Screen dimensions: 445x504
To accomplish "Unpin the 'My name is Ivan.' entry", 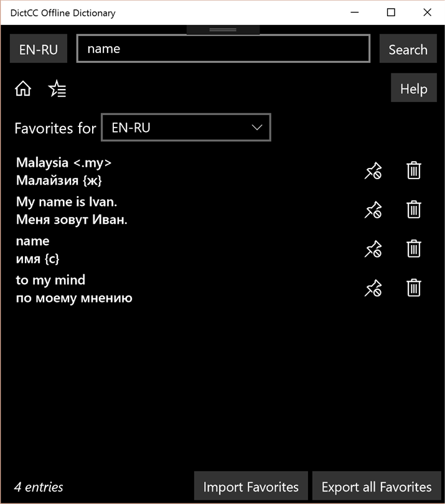I will click(373, 210).
